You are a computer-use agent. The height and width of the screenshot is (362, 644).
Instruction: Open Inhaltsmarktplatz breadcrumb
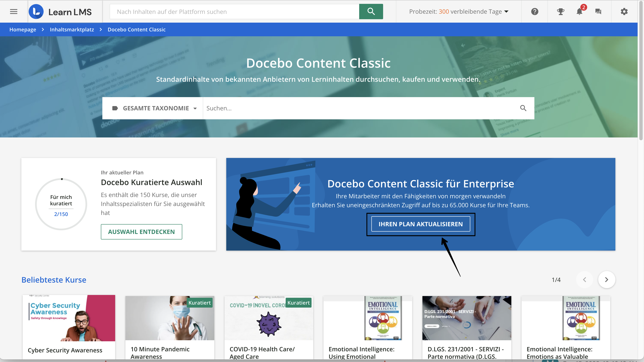click(72, 29)
